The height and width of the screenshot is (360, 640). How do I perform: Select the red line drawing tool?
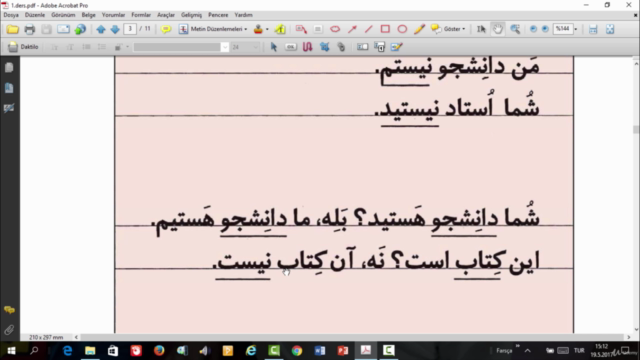point(369,29)
